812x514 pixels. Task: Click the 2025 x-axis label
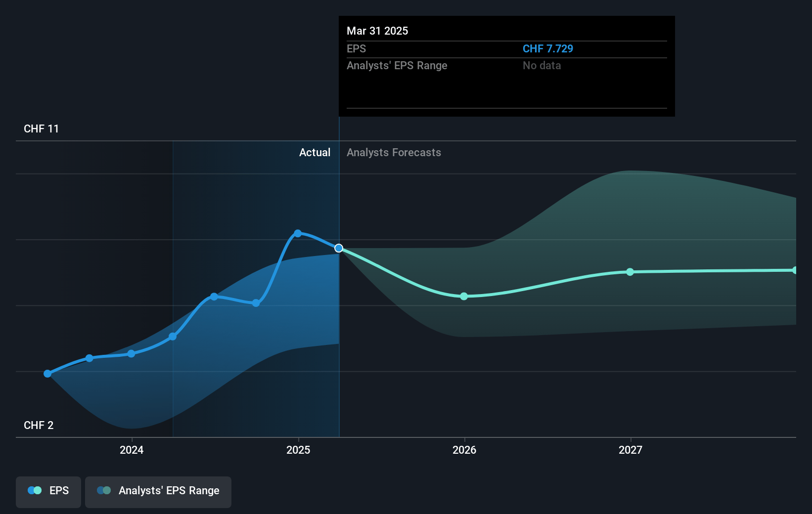point(298,450)
